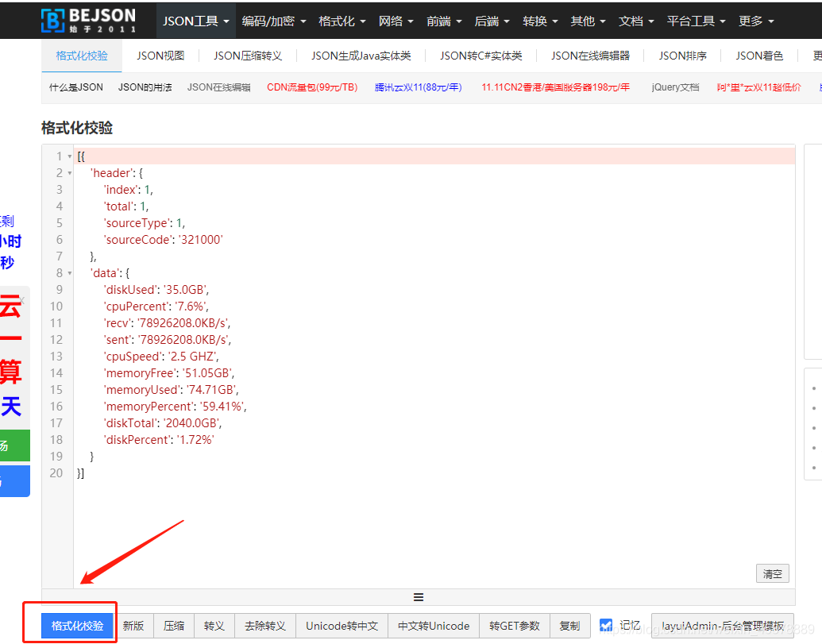Viewport: 822px width, 644px height.
Task: Open the 前端 dropdown menu
Action: tap(444, 21)
